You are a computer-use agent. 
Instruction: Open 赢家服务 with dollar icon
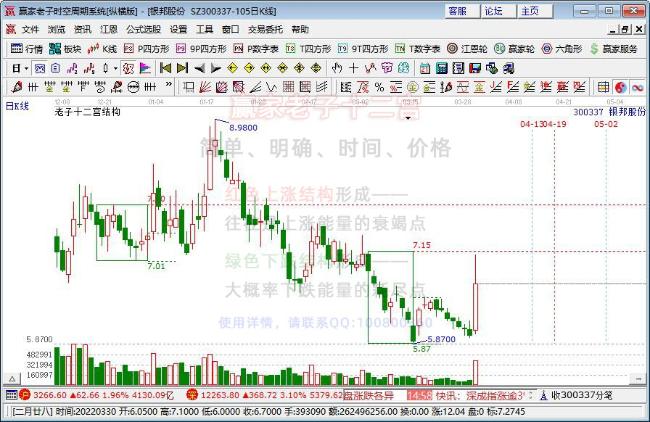coord(614,49)
